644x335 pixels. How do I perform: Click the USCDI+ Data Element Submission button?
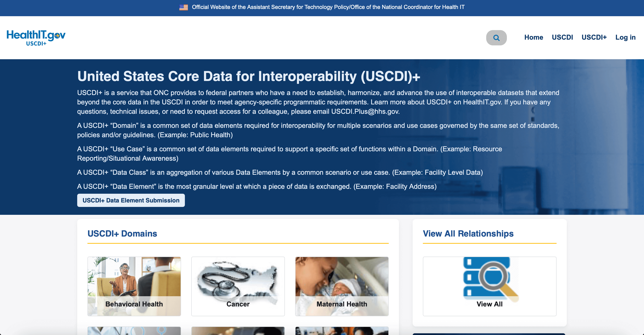tap(131, 200)
